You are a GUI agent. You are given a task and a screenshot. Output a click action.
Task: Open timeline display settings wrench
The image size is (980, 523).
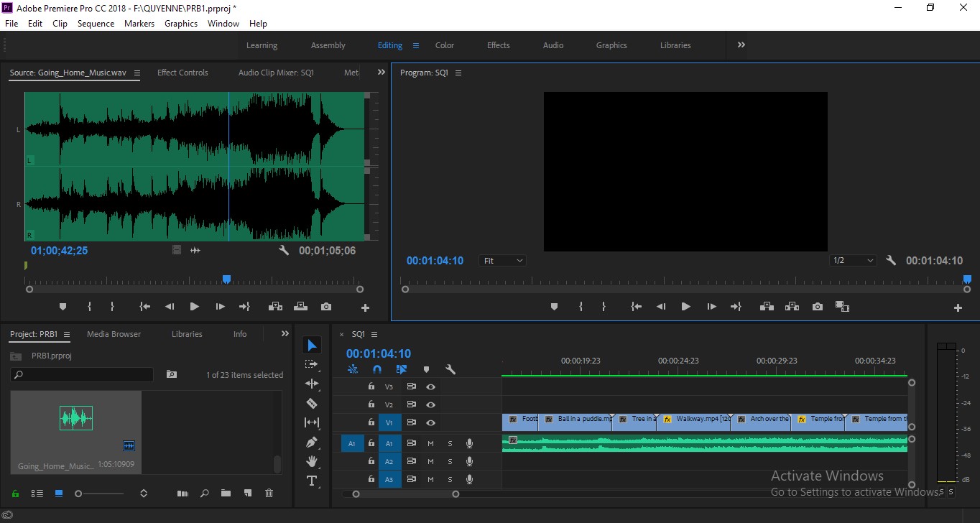click(x=450, y=369)
